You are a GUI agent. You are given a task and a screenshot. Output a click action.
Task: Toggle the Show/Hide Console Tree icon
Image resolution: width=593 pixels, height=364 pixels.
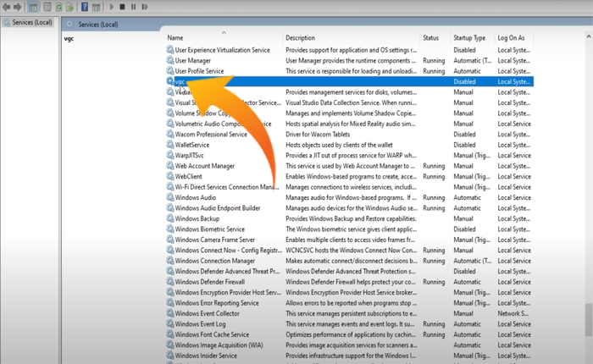(x=32, y=7)
